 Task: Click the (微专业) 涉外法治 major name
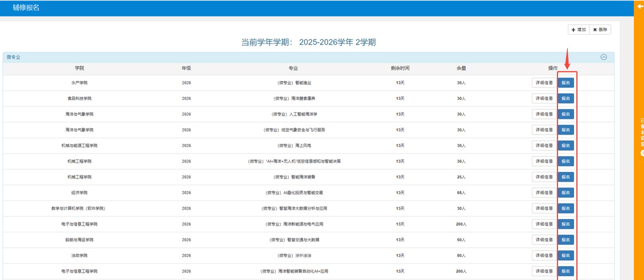(294, 255)
